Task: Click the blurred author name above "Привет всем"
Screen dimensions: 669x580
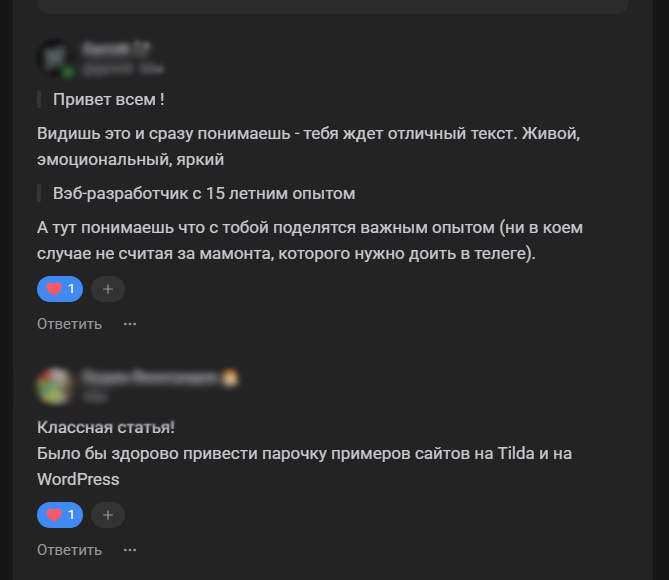Action: coord(117,49)
